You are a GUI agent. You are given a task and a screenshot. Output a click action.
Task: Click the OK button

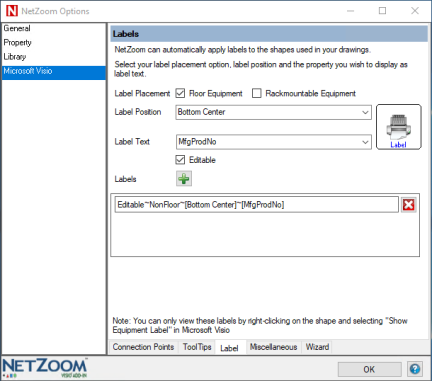coord(369,369)
